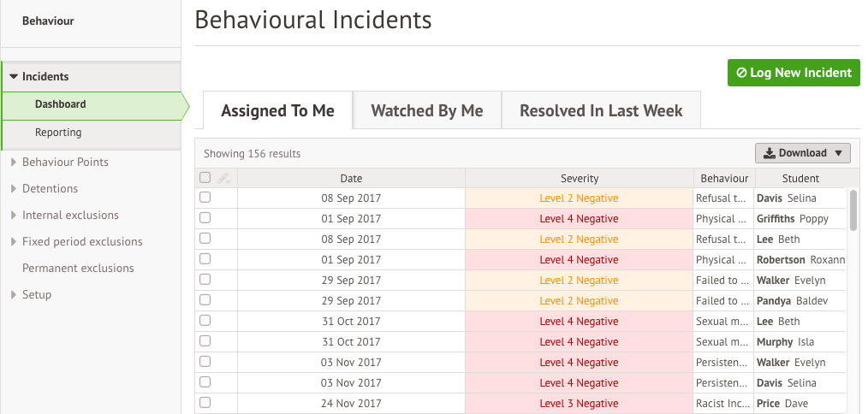
Task: Tick the checkbox for Griffiths Poppy row
Action: (x=205, y=217)
